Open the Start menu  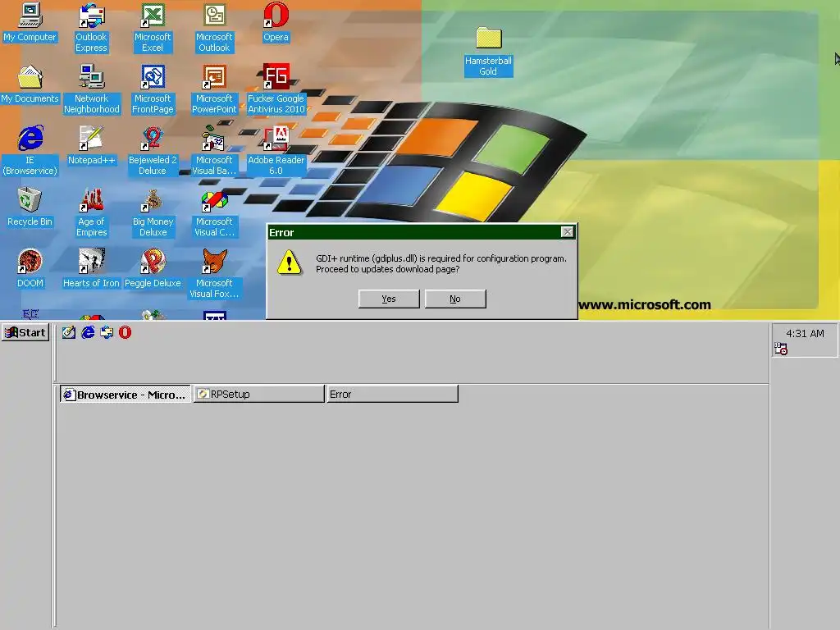[25, 333]
